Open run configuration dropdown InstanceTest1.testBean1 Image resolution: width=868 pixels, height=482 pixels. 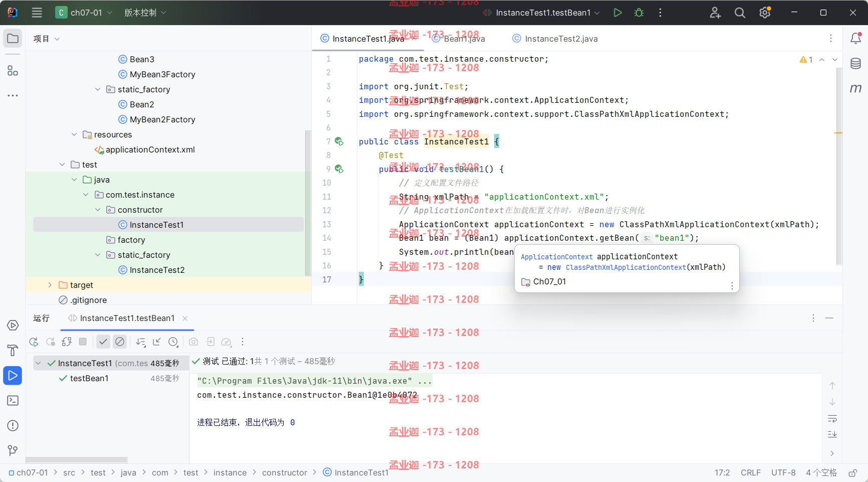[541, 13]
